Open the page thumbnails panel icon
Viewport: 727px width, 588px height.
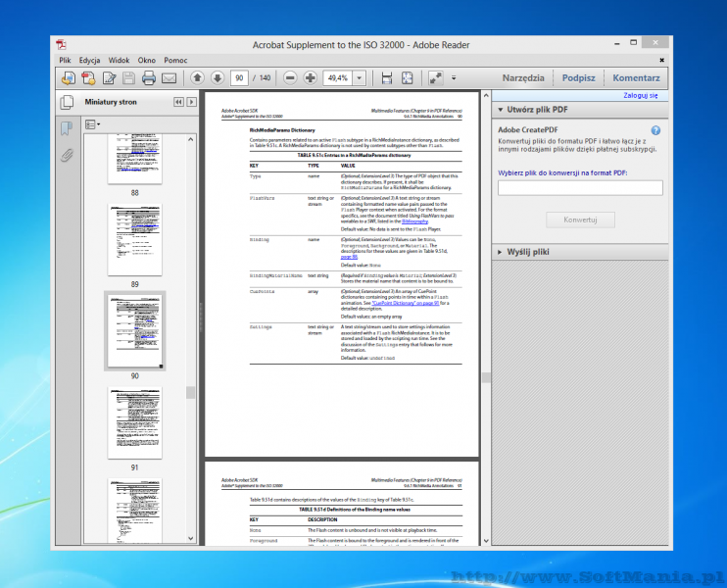67,102
